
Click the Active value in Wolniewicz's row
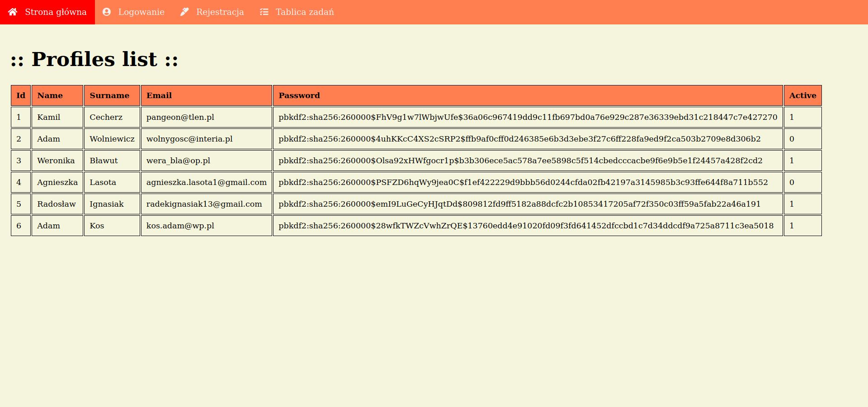point(803,139)
